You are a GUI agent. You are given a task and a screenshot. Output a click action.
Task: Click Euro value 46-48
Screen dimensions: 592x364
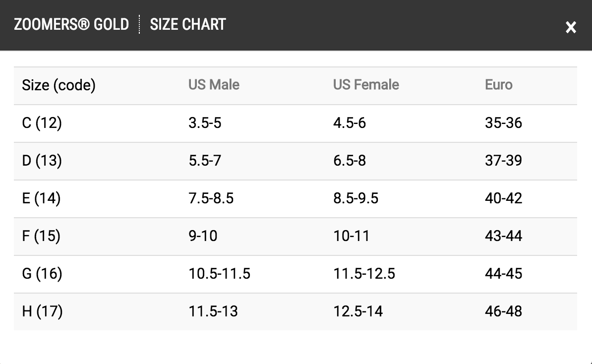(503, 311)
